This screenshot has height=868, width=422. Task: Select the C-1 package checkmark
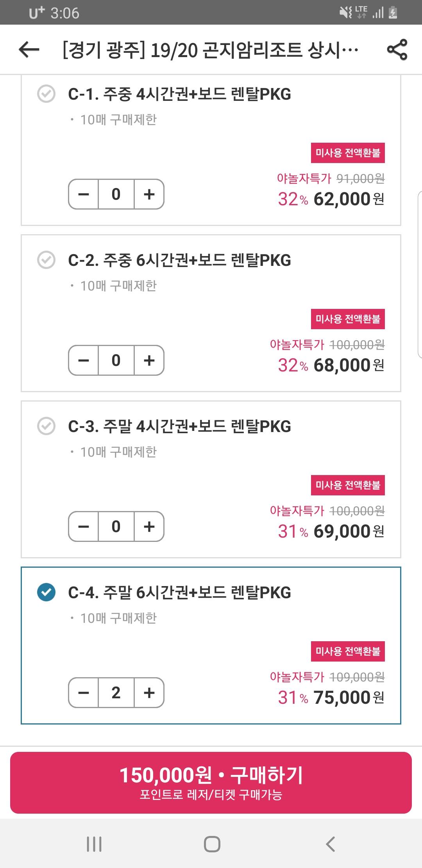click(46, 94)
